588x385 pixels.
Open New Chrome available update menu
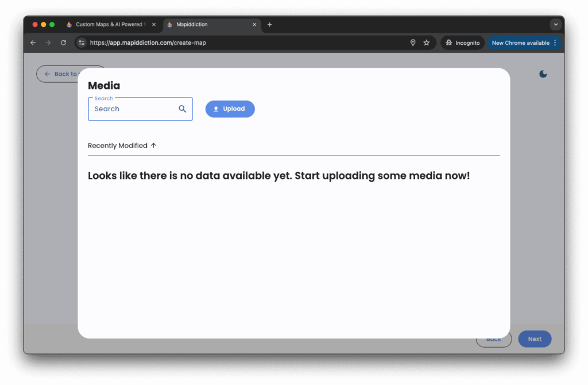coord(524,43)
